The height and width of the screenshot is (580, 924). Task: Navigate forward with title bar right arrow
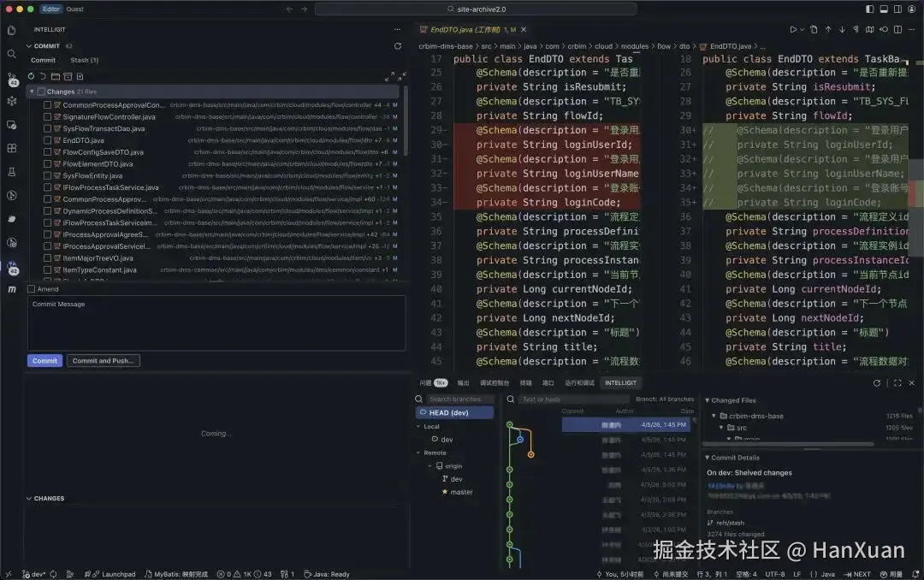[x=304, y=9]
